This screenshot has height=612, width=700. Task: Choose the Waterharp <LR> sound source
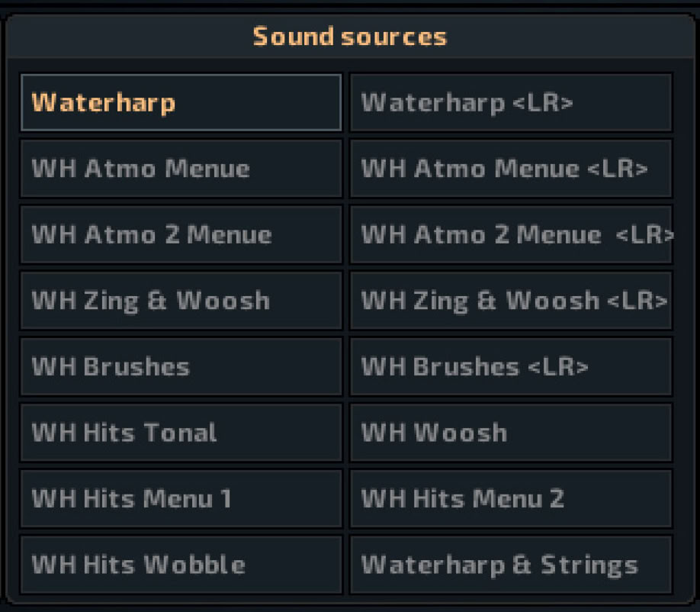point(511,103)
